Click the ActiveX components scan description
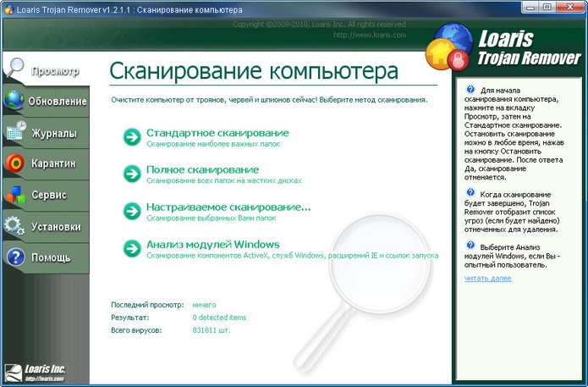The height and width of the screenshot is (387, 588). click(x=292, y=256)
